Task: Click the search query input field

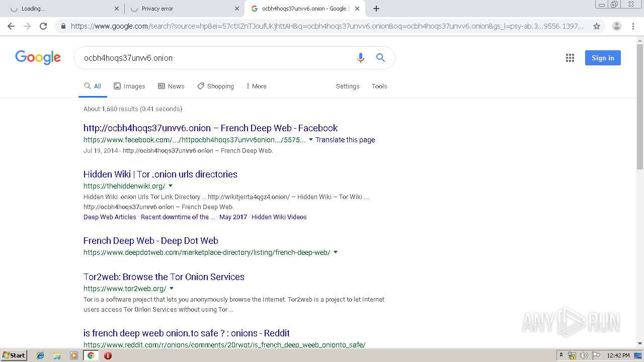Action: [216, 58]
